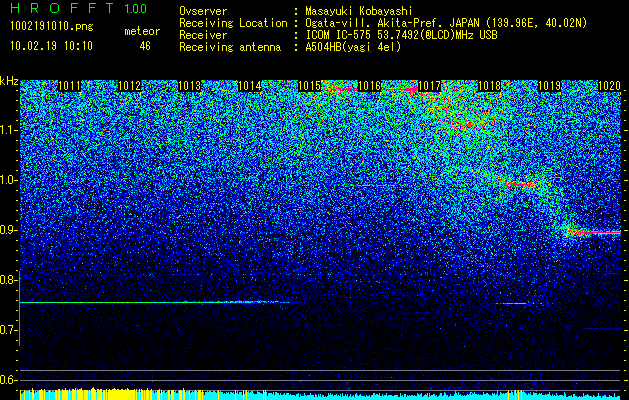Click the 1018 time marker label
Screen dimensions: 629x400
click(490, 86)
